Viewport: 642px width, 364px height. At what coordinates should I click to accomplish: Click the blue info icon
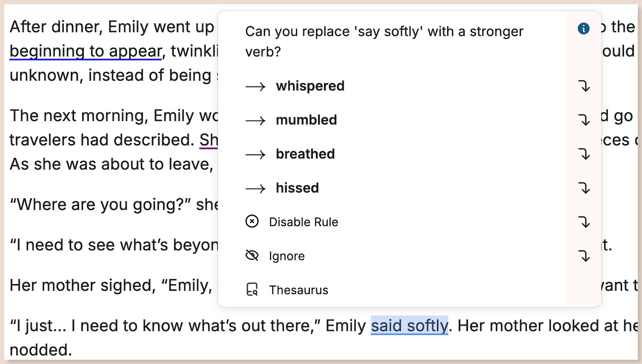tap(583, 29)
